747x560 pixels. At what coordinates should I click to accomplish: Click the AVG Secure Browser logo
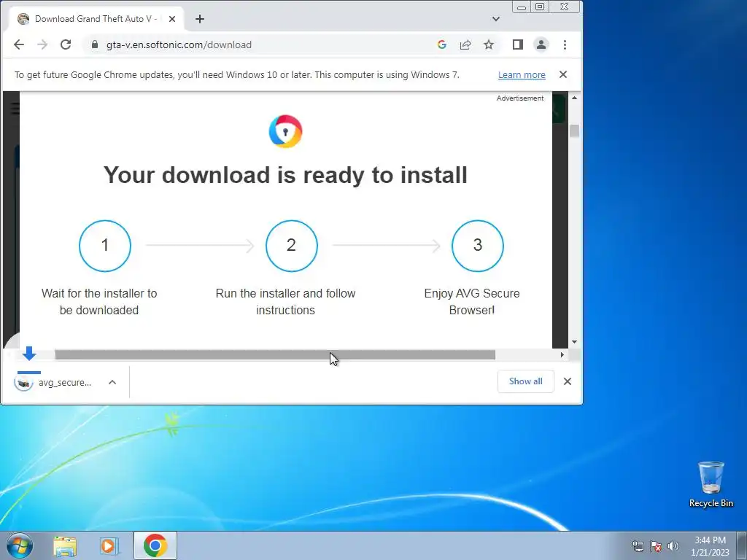285,131
